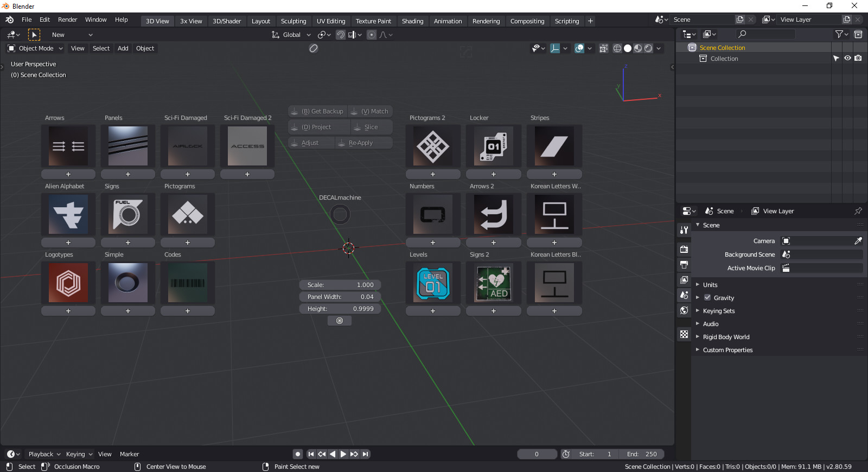Select the active tool select-box icon

[x=34, y=35]
